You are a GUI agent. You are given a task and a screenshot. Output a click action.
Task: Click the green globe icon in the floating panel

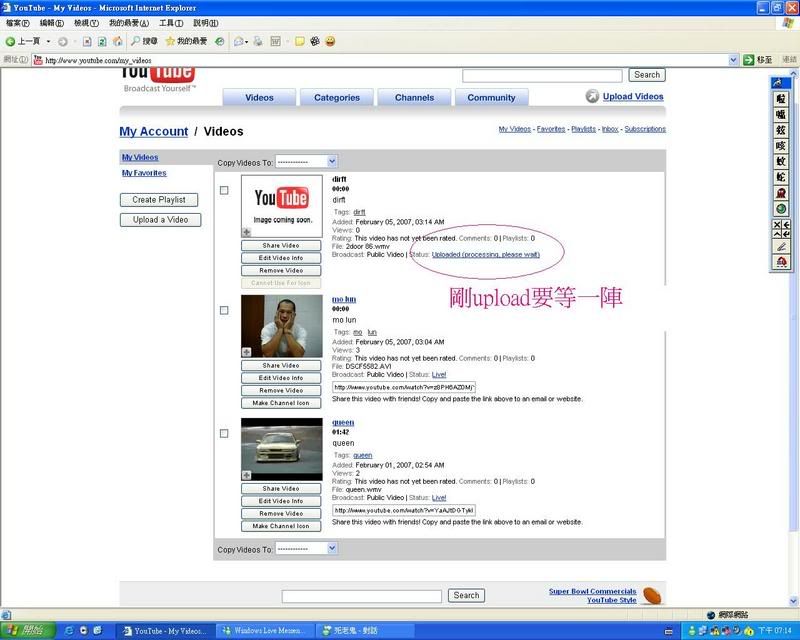[780, 209]
